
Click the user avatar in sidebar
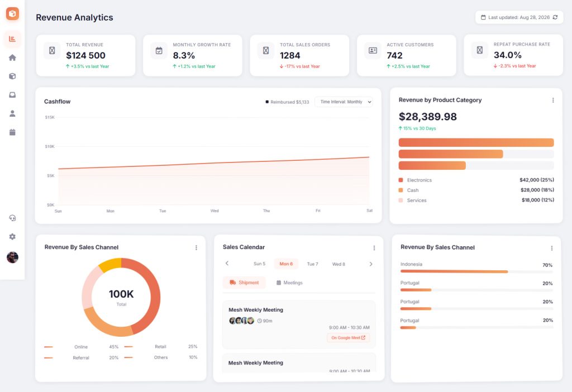tap(12, 257)
